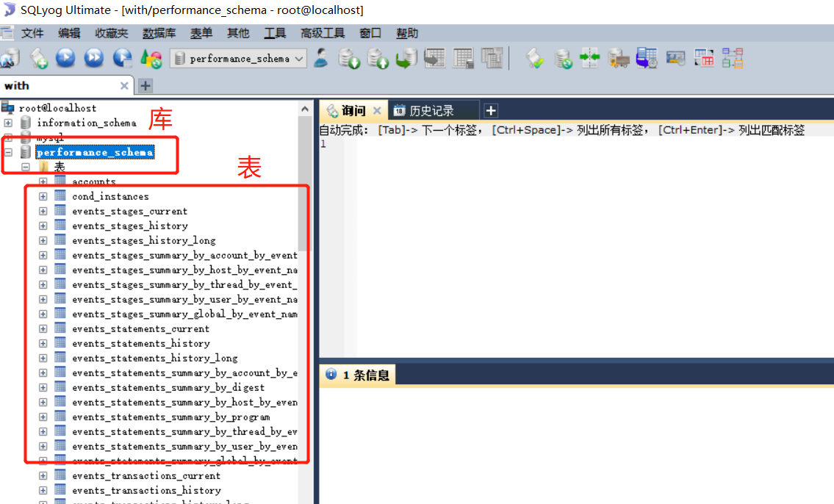Open the 高级工具 menu
Viewport: 834px width, 504px height.
[x=323, y=33]
